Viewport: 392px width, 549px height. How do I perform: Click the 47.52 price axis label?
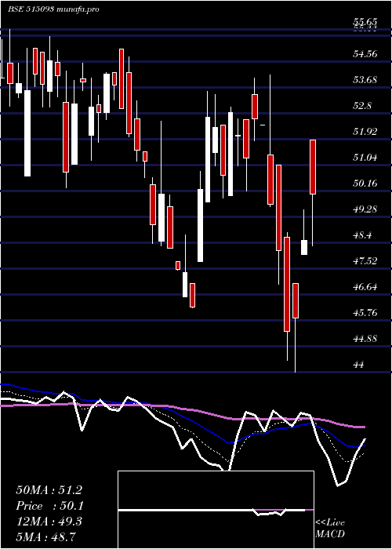365,261
